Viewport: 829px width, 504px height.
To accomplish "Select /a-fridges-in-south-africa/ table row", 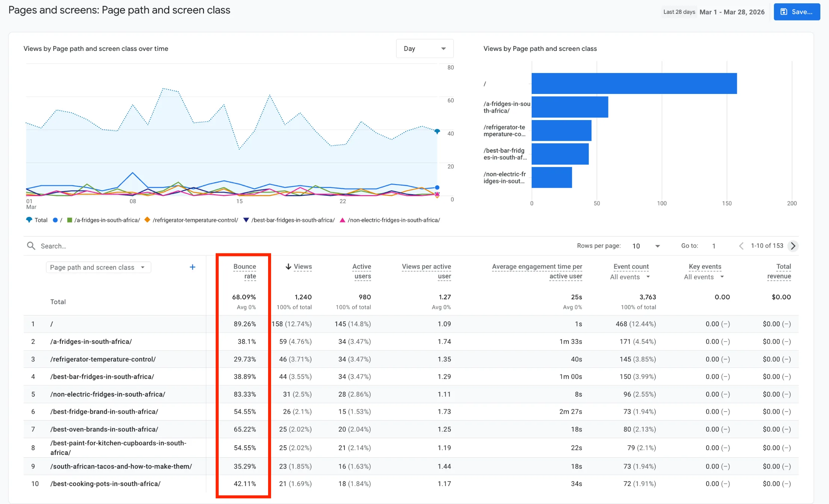I will pyautogui.click(x=411, y=342).
